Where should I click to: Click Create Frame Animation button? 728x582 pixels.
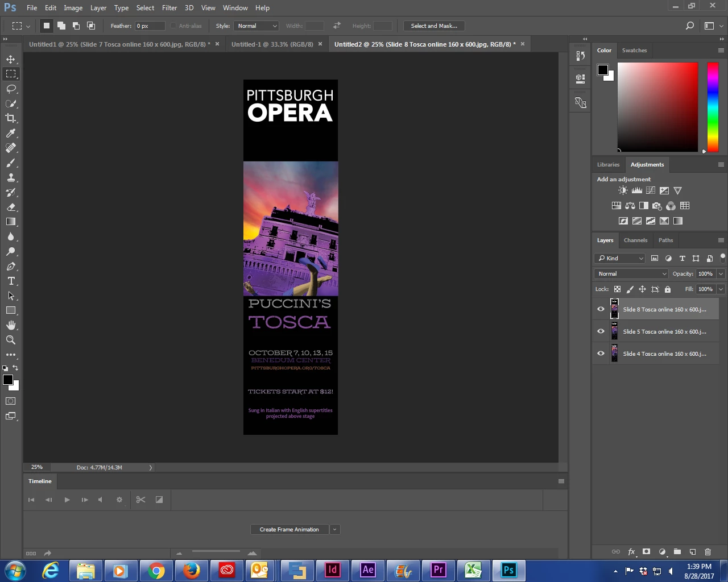pyautogui.click(x=289, y=529)
